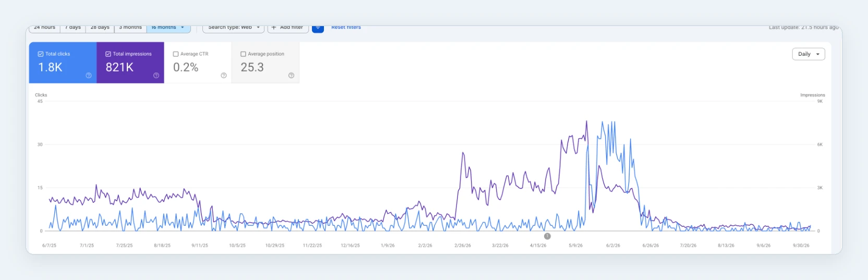
Task: Open help icon on Average position card
Action: (x=291, y=76)
